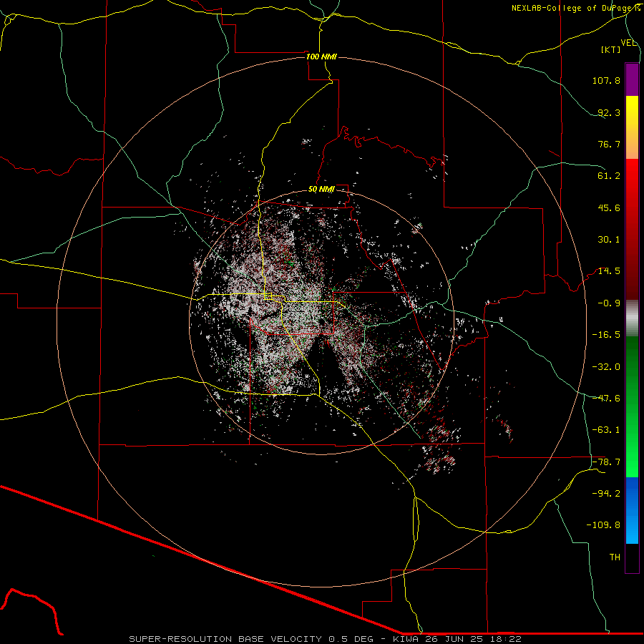Image resolution: width=644 pixels, height=644 pixels.
Task: Click the 14.5 legend value
Action: pos(609,271)
